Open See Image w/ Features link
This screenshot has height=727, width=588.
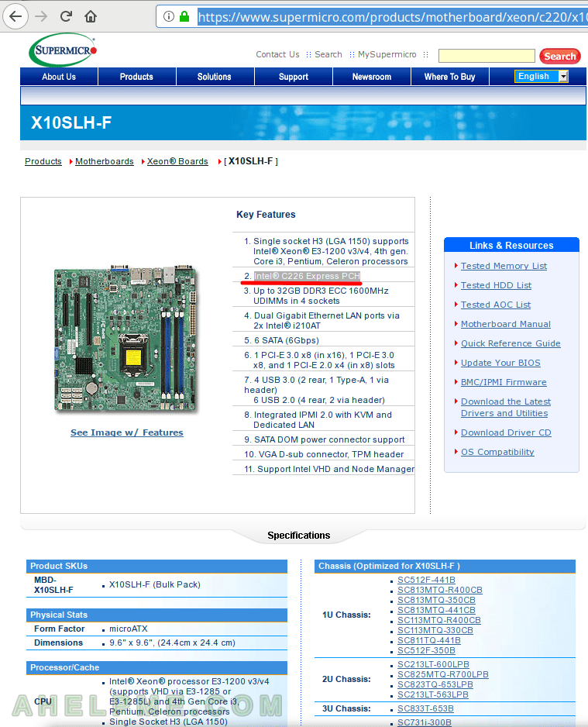click(127, 432)
